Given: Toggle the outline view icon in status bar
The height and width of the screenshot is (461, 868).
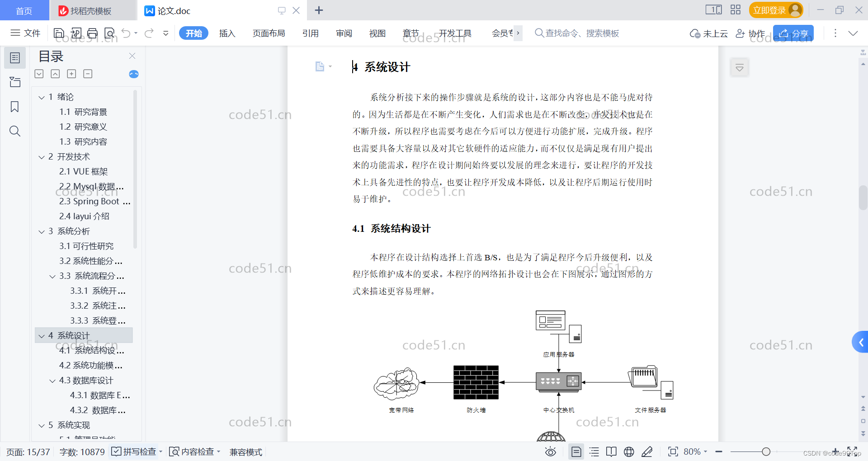Looking at the screenshot, I should coord(594,452).
